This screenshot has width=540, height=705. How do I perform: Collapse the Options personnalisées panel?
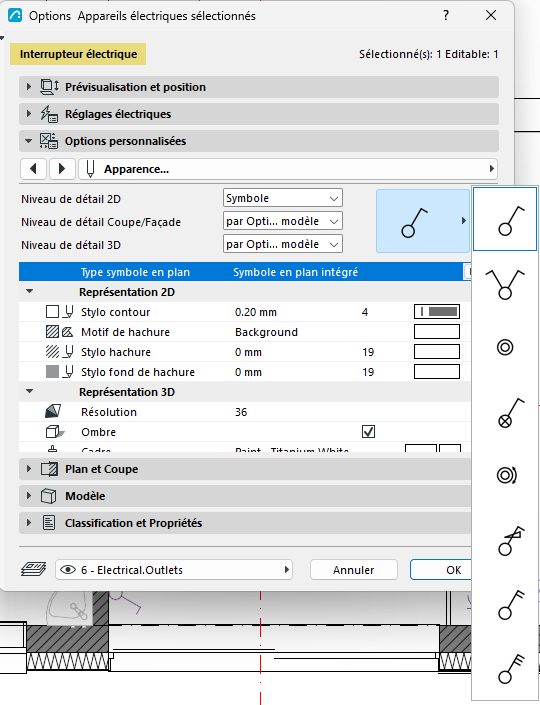tap(29, 141)
